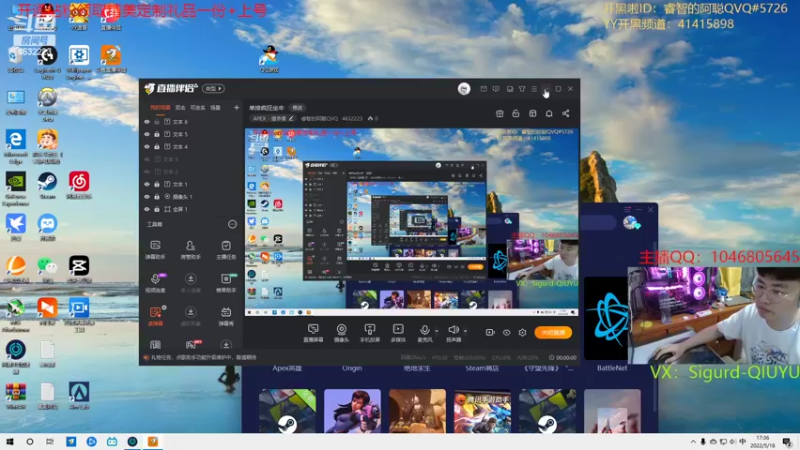800x450 pixels.
Task: Open the 主播任务 tool in the toolbox
Action: pos(226,250)
